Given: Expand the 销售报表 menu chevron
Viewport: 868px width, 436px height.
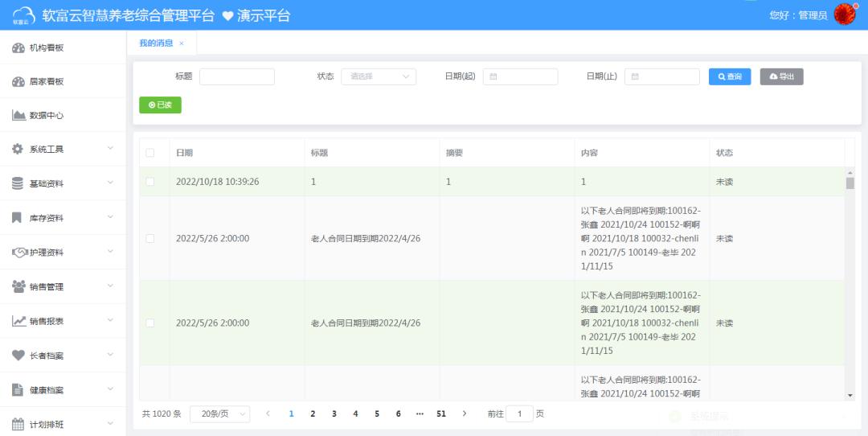Looking at the screenshot, I should pyautogui.click(x=110, y=319).
